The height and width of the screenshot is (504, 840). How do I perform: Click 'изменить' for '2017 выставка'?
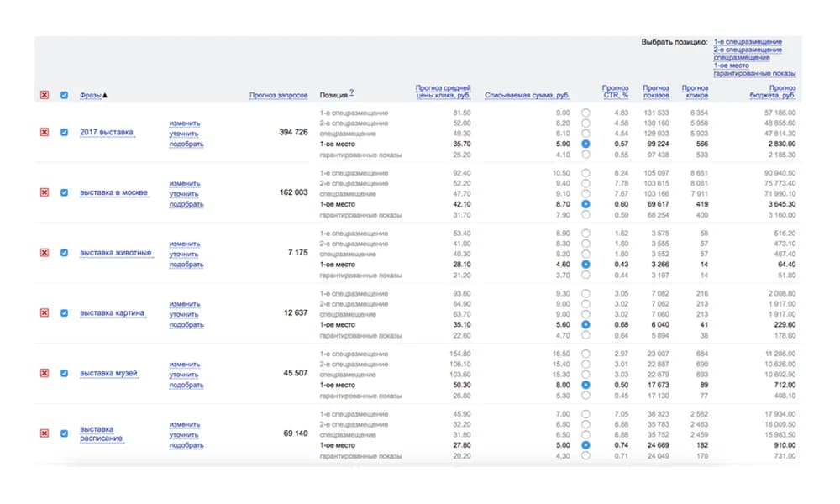point(185,123)
